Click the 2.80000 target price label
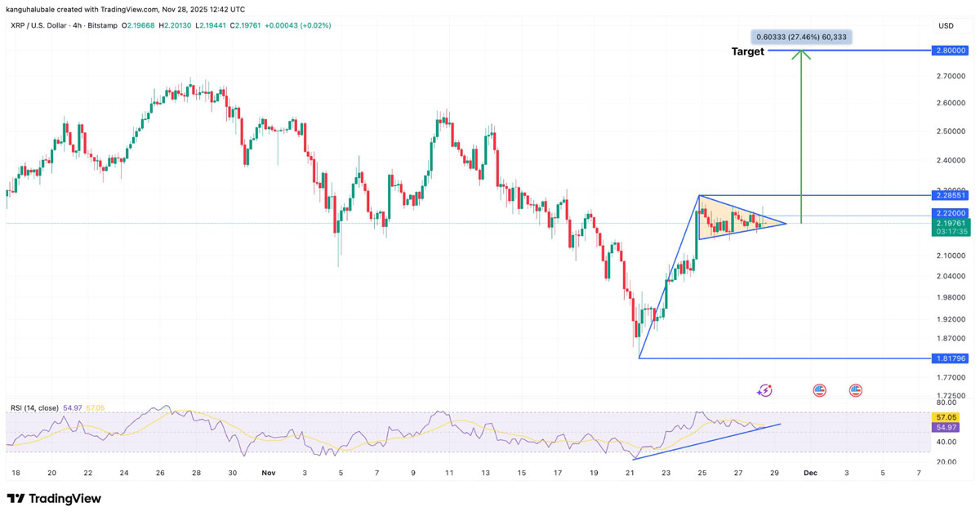 950,50
